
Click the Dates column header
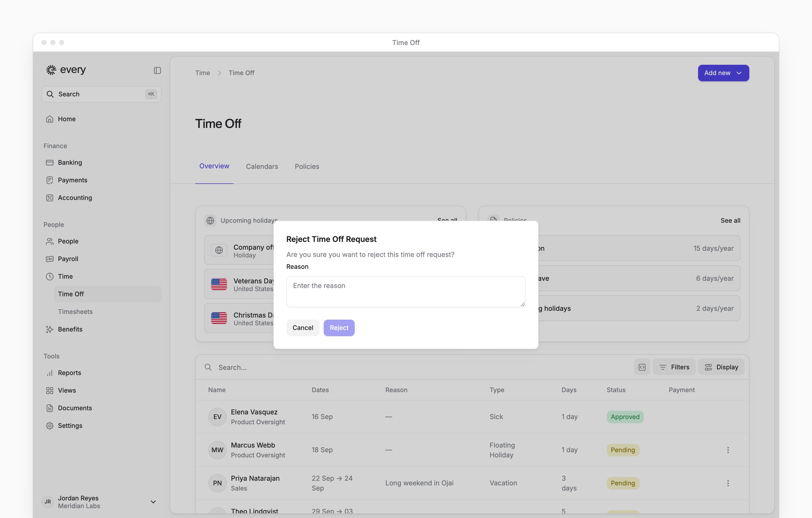(320, 390)
